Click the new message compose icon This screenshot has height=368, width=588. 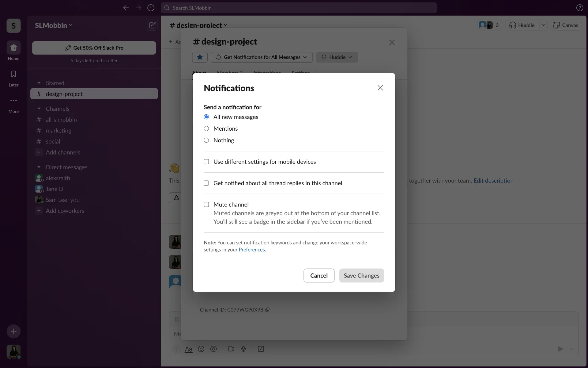[x=152, y=25]
